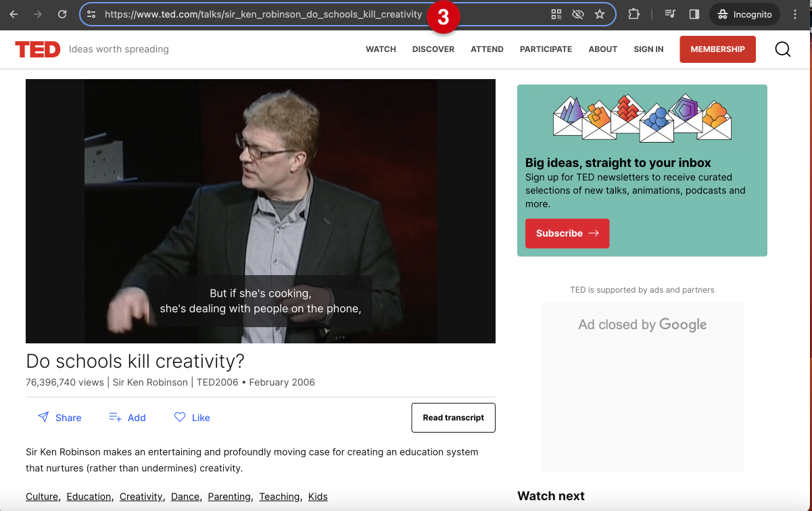Open the ATTEND menu
This screenshot has width=812, height=511.
(487, 49)
